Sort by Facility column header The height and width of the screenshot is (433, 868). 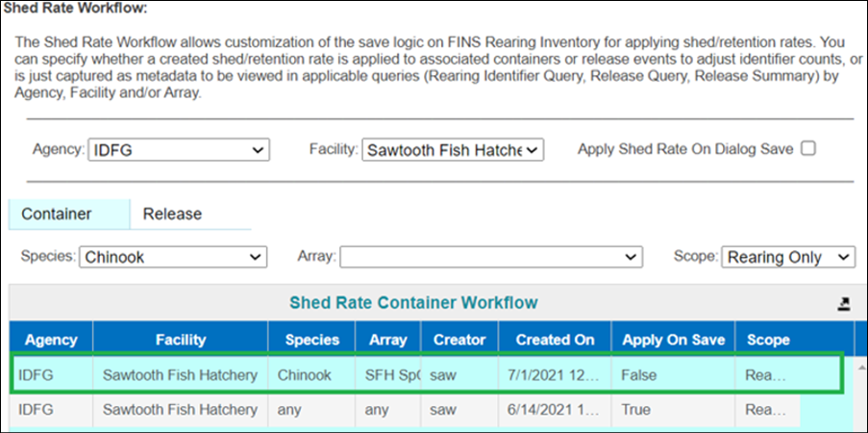(180, 340)
